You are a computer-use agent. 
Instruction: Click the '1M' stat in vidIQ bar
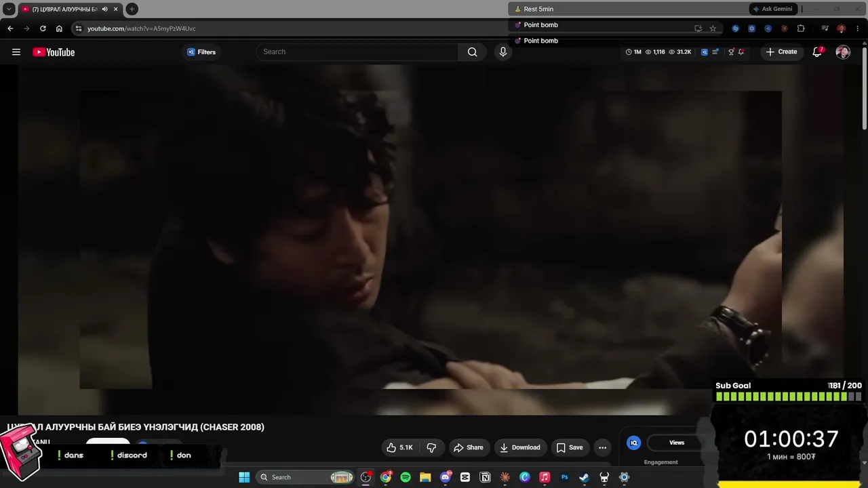[633, 52]
